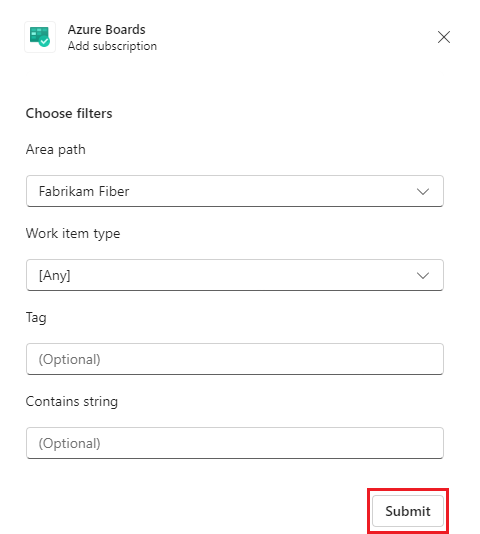Expand Work item type chevron arrow
This screenshot has height=534, width=480.
[423, 275]
